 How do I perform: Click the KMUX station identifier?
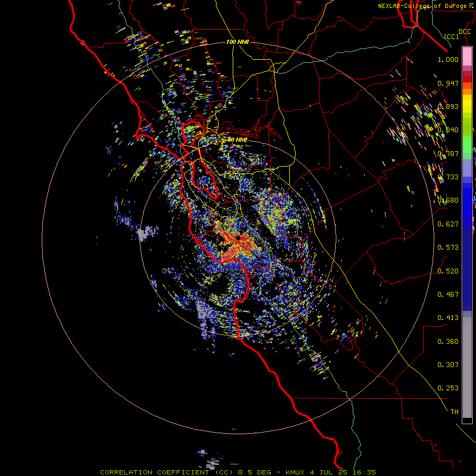coord(295,472)
